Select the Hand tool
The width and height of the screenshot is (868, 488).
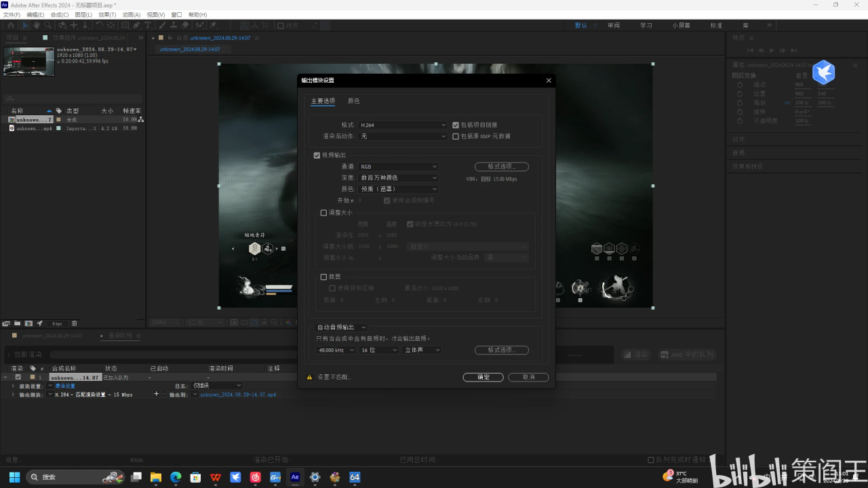(x=37, y=25)
